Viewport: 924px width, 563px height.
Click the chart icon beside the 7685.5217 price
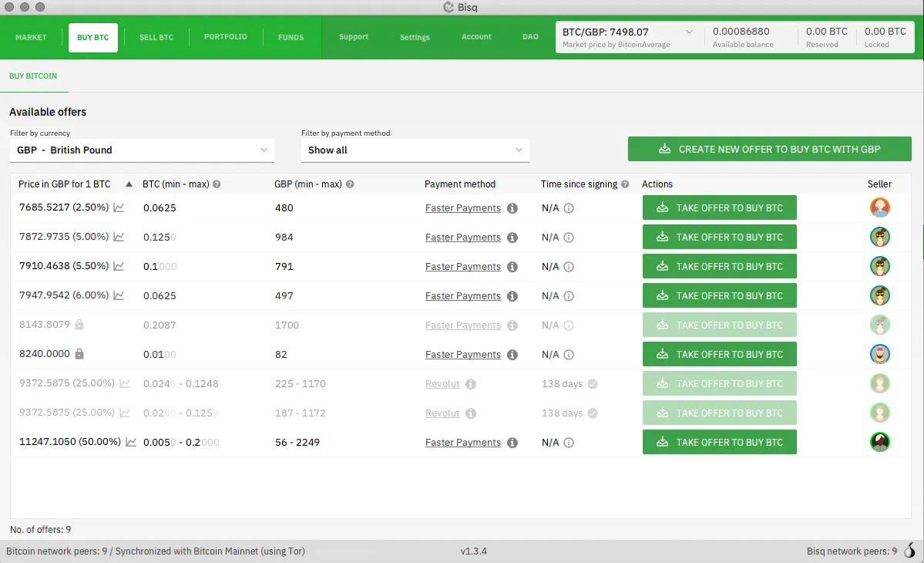tap(119, 207)
